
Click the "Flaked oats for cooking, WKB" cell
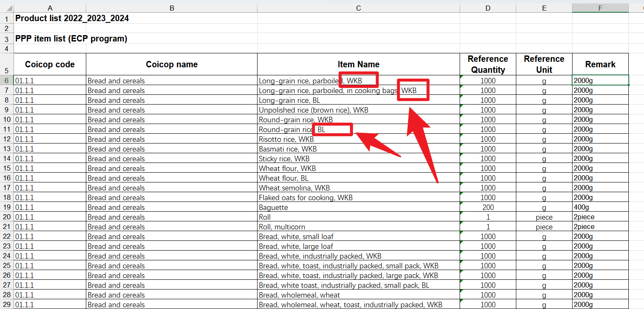306,198
